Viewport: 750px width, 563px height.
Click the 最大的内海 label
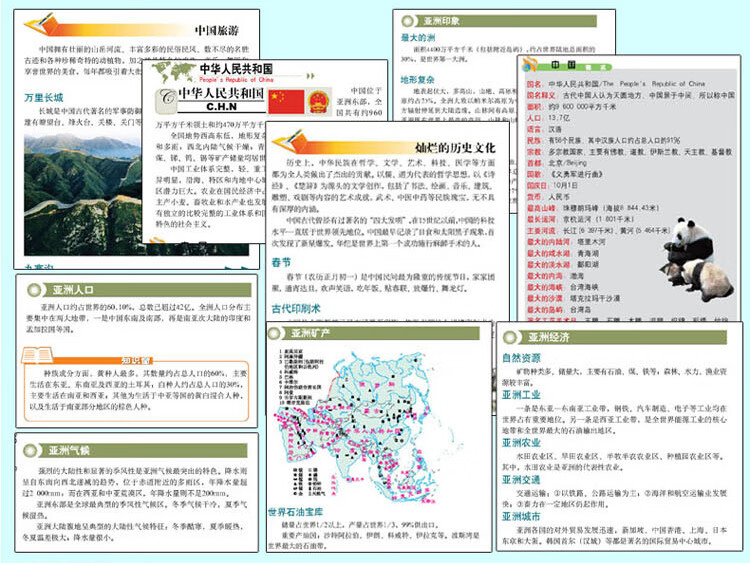(545, 276)
